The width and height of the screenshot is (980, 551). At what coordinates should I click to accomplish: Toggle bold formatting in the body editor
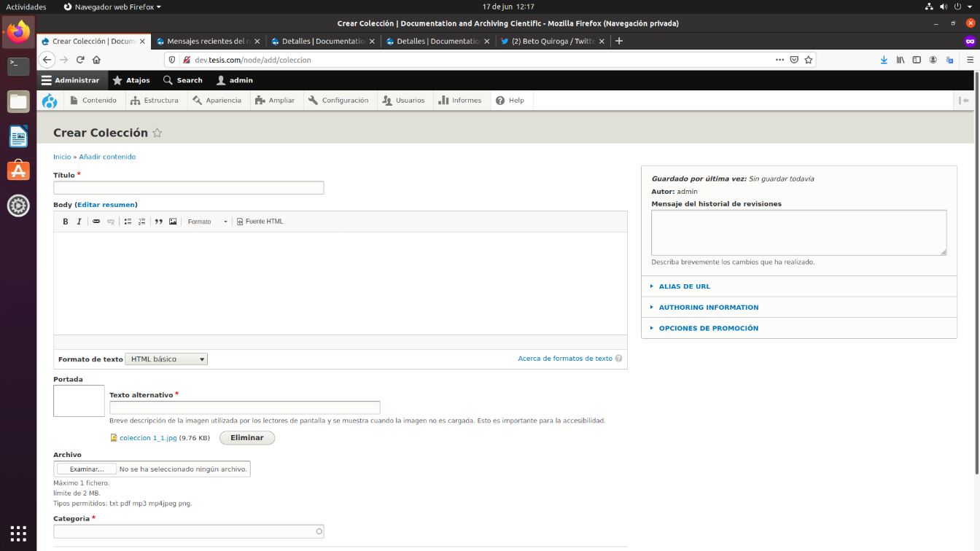tap(66, 221)
